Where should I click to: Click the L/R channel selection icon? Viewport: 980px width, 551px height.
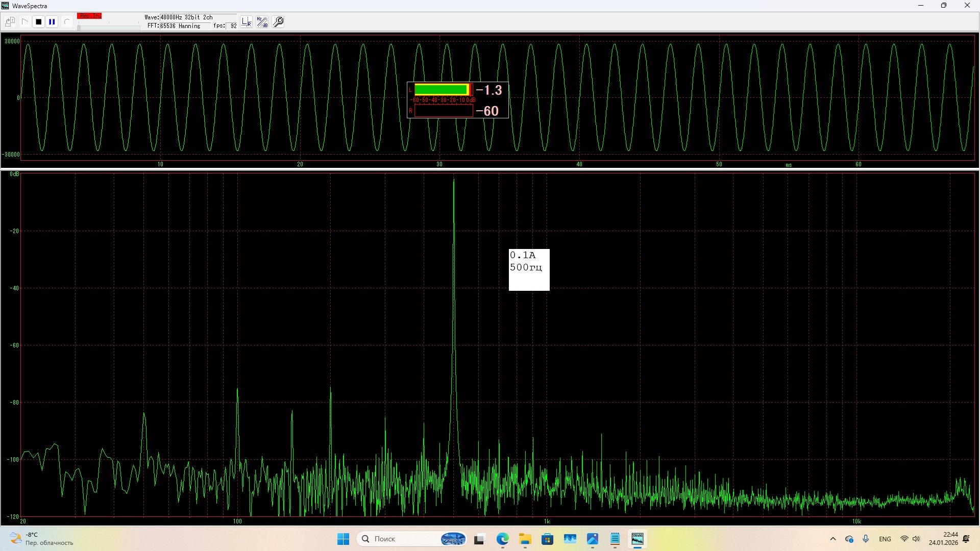[x=247, y=22]
